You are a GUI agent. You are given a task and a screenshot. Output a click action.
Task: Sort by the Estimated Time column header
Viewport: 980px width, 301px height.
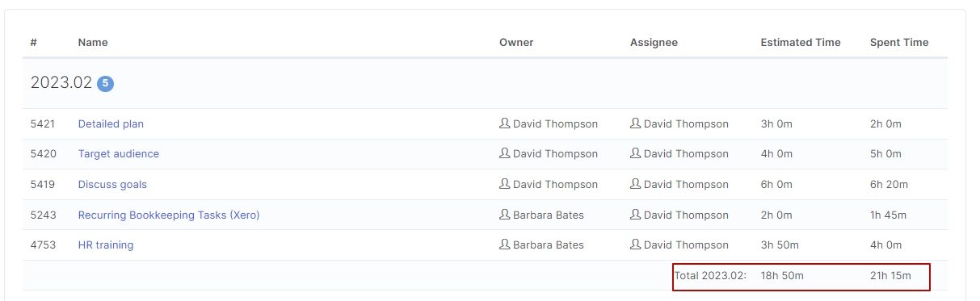[x=801, y=42]
